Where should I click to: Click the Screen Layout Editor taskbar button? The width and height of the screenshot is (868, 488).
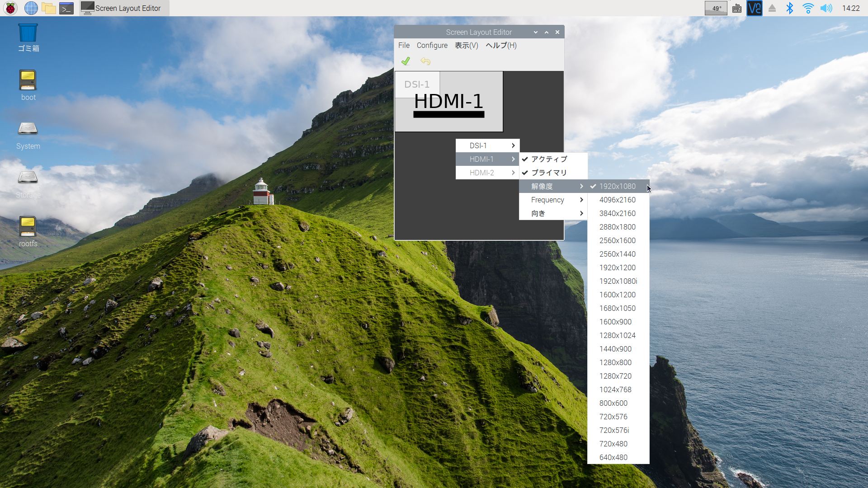[123, 8]
